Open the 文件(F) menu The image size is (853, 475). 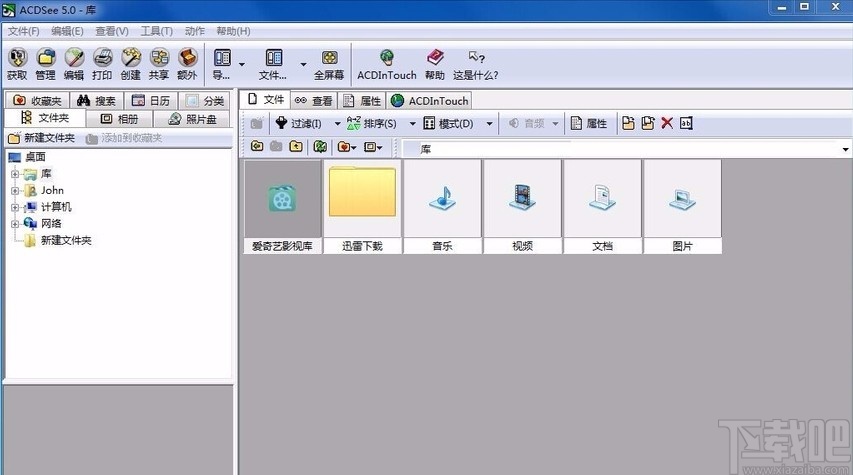click(23, 31)
